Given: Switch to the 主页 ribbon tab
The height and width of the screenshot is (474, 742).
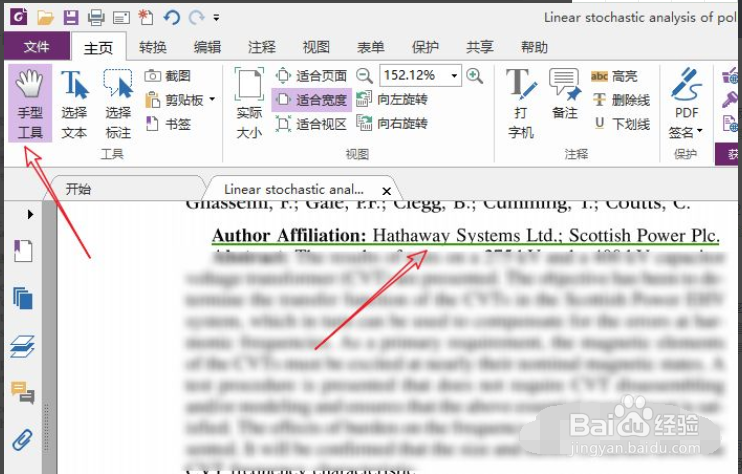Looking at the screenshot, I should (98, 47).
